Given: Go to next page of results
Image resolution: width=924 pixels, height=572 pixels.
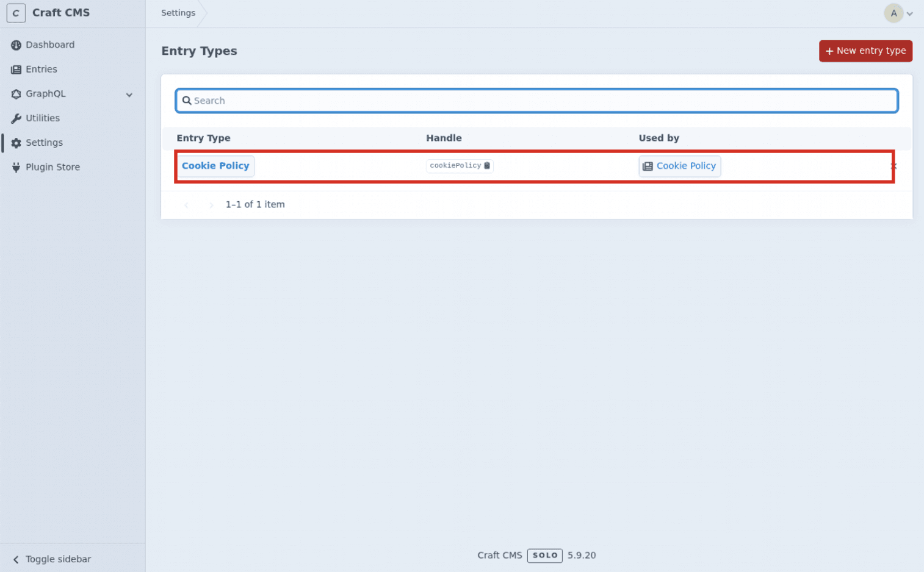Looking at the screenshot, I should 211,205.
